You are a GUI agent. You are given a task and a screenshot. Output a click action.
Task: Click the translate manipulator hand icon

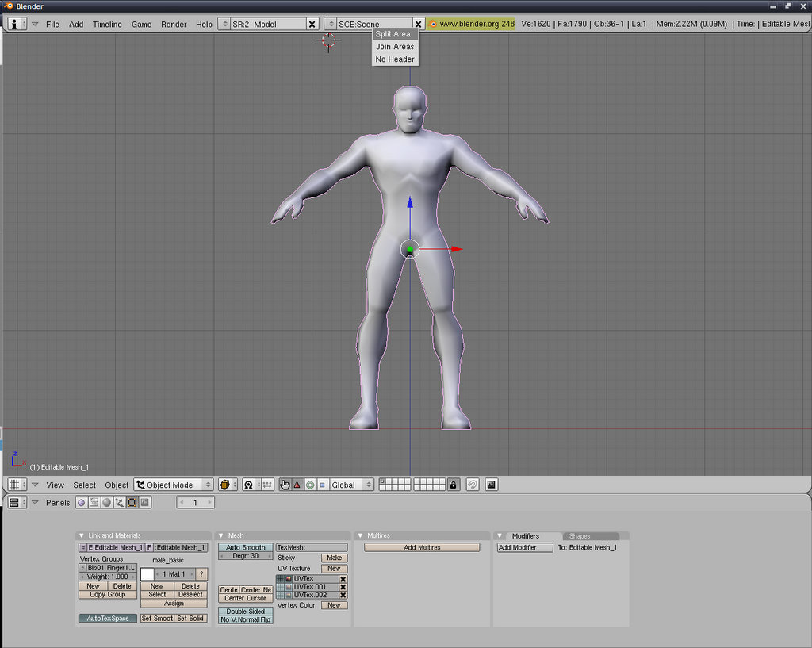pos(285,485)
